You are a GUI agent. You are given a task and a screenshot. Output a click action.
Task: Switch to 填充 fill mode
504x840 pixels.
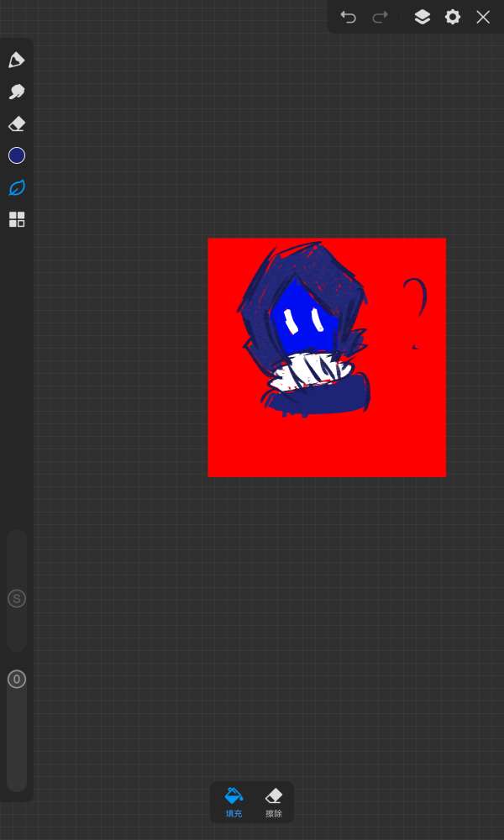pos(234,802)
